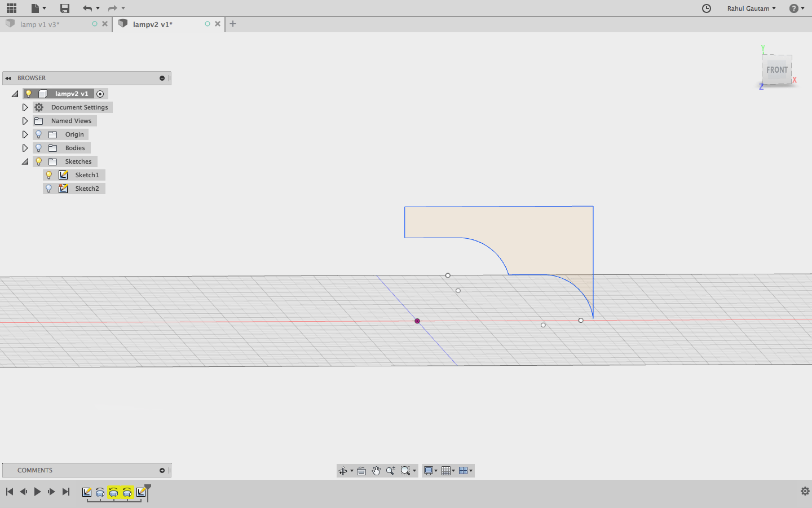This screenshot has height=508, width=812.
Task: Click the Look At tool
Action: click(361, 471)
